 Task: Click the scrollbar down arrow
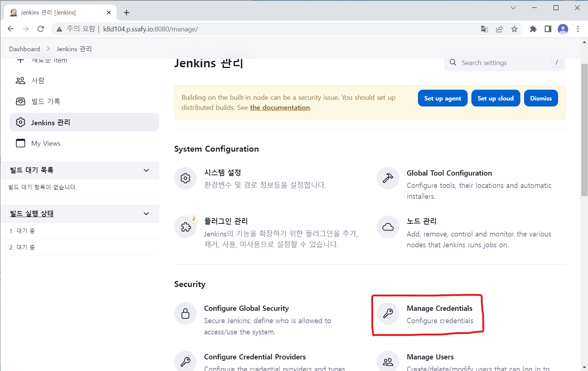584,368
